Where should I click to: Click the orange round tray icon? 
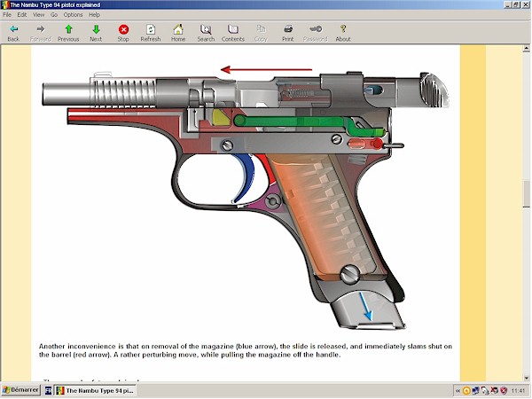(x=466, y=391)
